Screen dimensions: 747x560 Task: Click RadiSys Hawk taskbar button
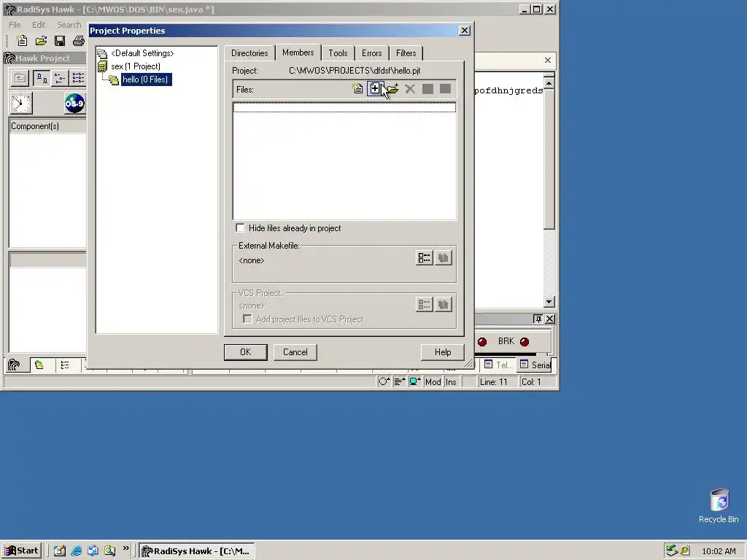coord(197,551)
